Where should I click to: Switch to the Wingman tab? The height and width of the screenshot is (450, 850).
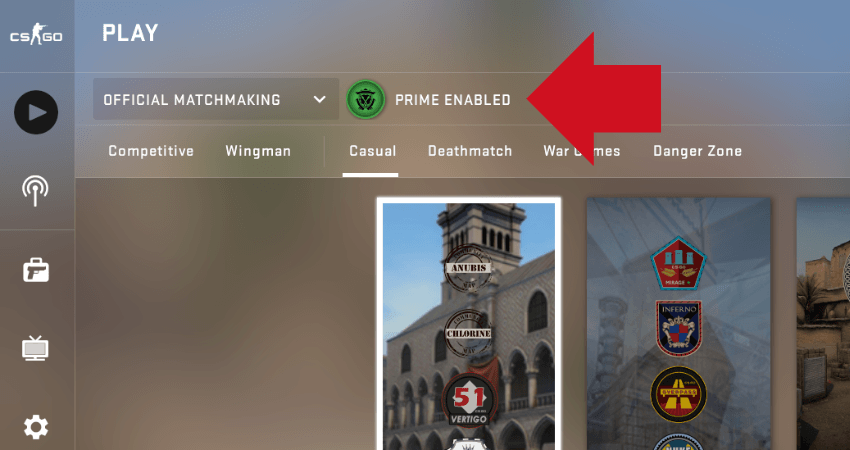[258, 151]
